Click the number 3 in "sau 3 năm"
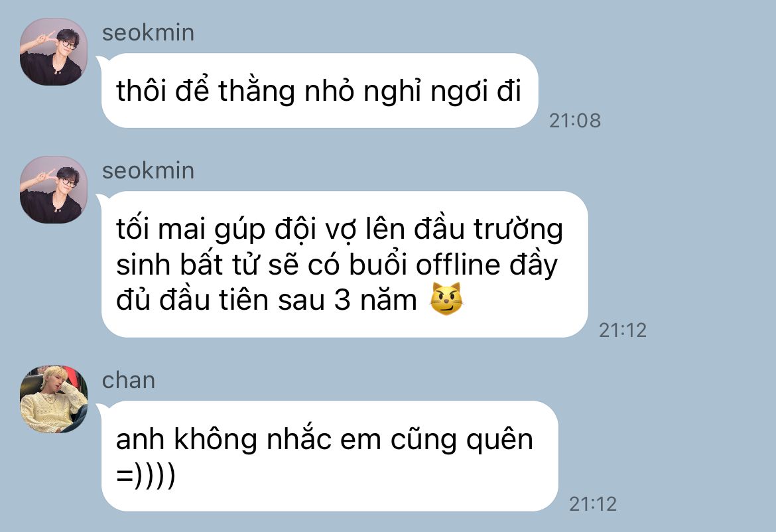 point(342,300)
